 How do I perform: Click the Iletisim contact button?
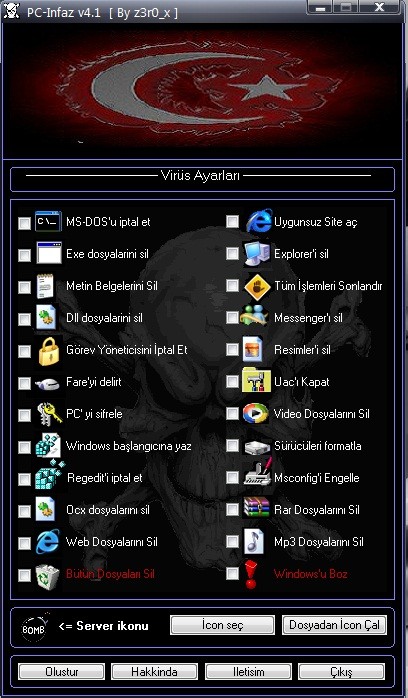pyautogui.click(x=248, y=672)
